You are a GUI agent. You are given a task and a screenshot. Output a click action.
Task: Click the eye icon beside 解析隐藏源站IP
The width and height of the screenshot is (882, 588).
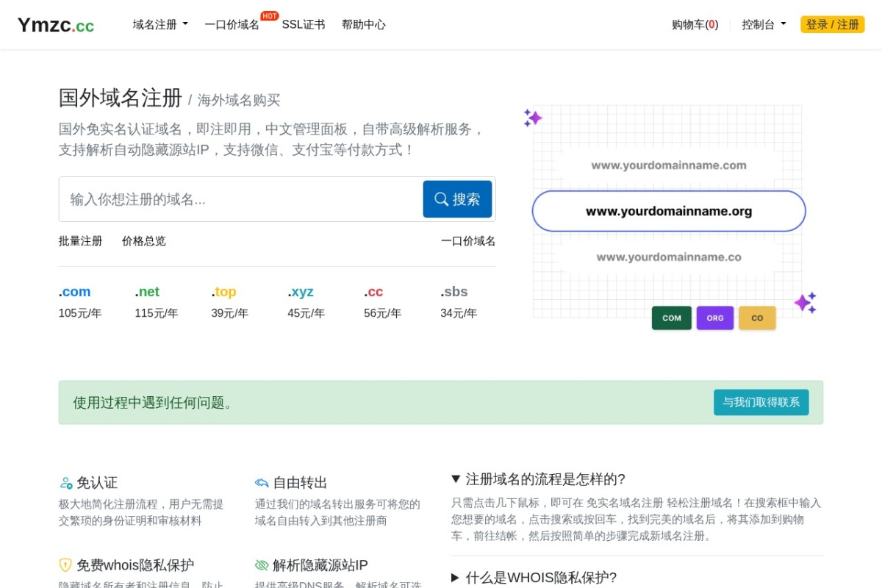pos(262,565)
